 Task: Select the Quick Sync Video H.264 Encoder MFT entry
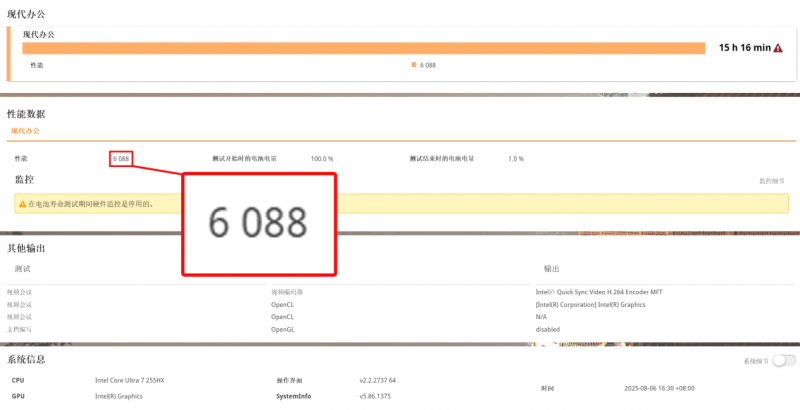click(598, 292)
